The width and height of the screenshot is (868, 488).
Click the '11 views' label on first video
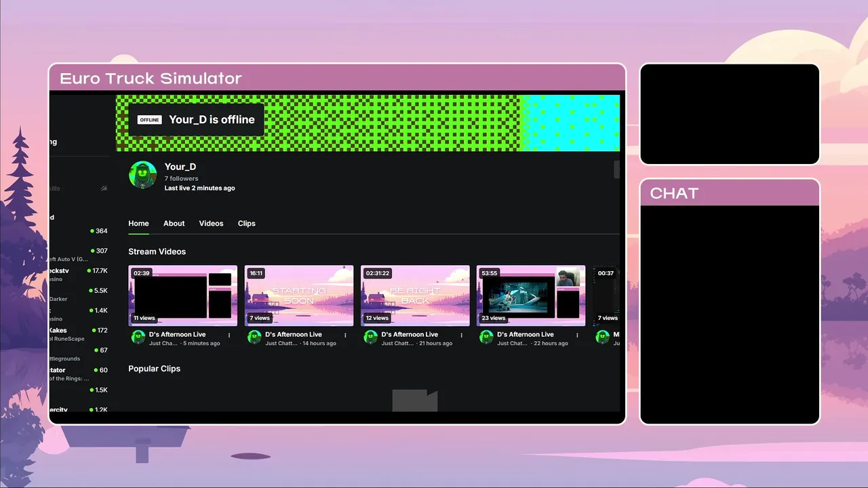tap(144, 318)
